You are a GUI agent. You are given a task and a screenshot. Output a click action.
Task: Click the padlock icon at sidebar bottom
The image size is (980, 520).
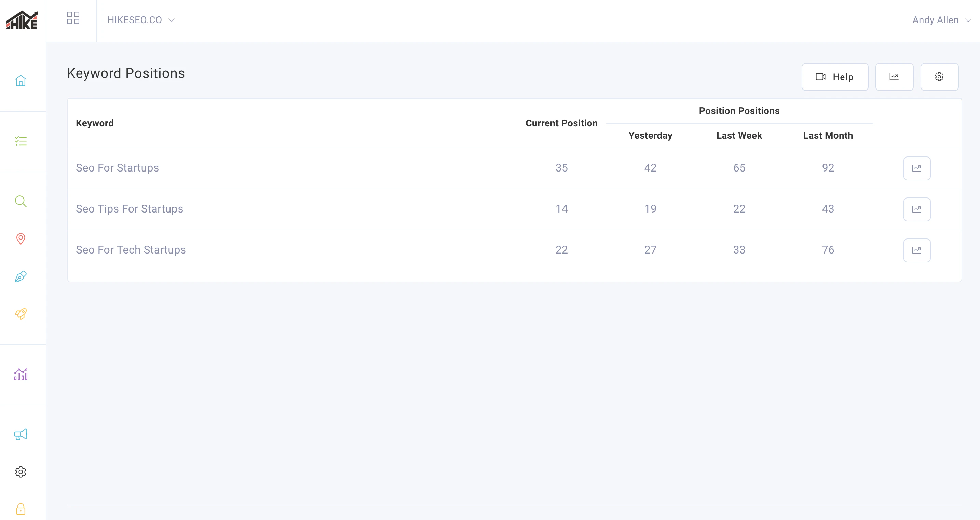pos(21,509)
